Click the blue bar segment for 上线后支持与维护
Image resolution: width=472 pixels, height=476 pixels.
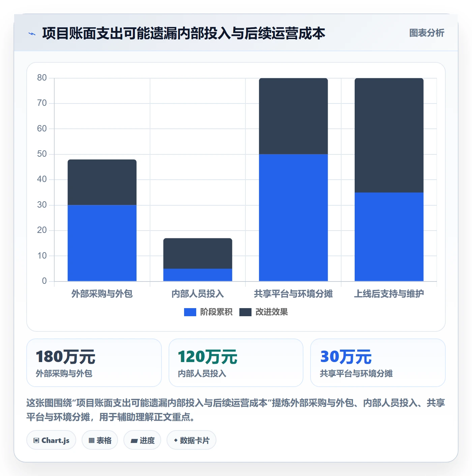click(389, 237)
